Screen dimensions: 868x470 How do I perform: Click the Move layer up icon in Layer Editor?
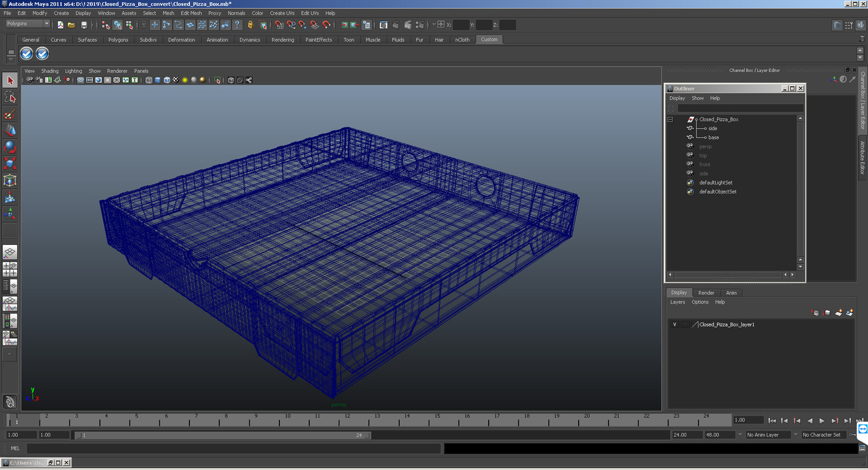pos(815,313)
